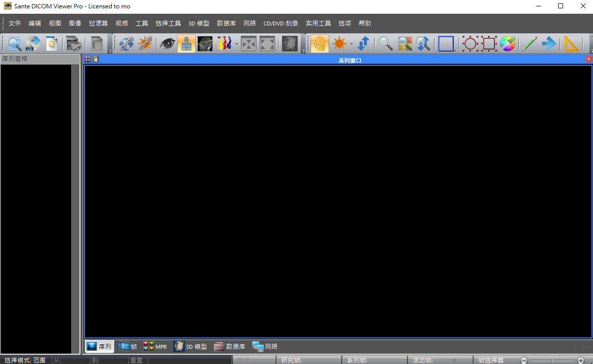Open dropdown arrow beside colored spine icon

point(236,44)
